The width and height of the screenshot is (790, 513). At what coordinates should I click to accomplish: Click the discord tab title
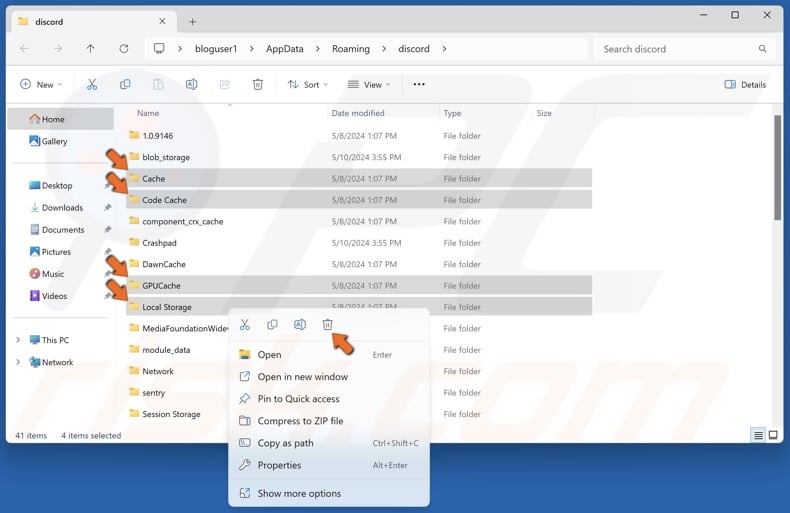pyautogui.click(x=49, y=22)
